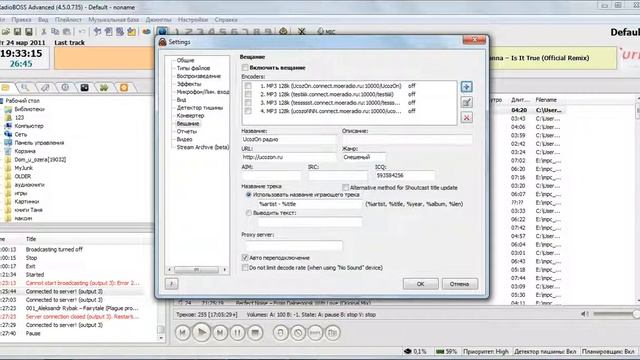Viewport: 640px width, 360px height.
Task: Open the Эффекты settings category
Action: click(x=189, y=84)
